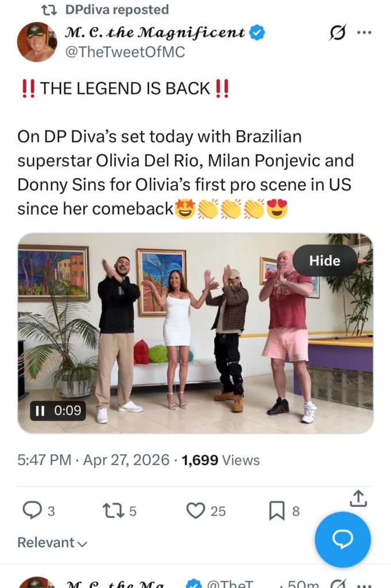Click the reply comment icon
The image size is (391, 588).
click(31, 510)
